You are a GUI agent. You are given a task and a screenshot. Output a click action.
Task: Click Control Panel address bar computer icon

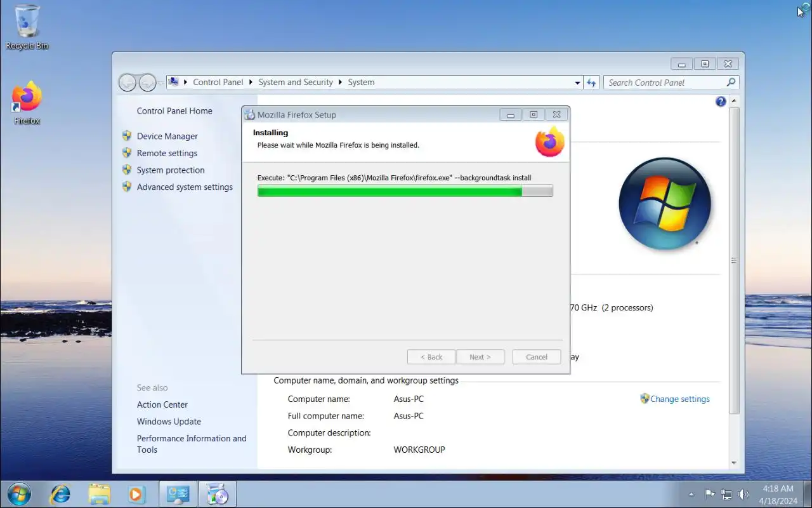click(x=173, y=82)
